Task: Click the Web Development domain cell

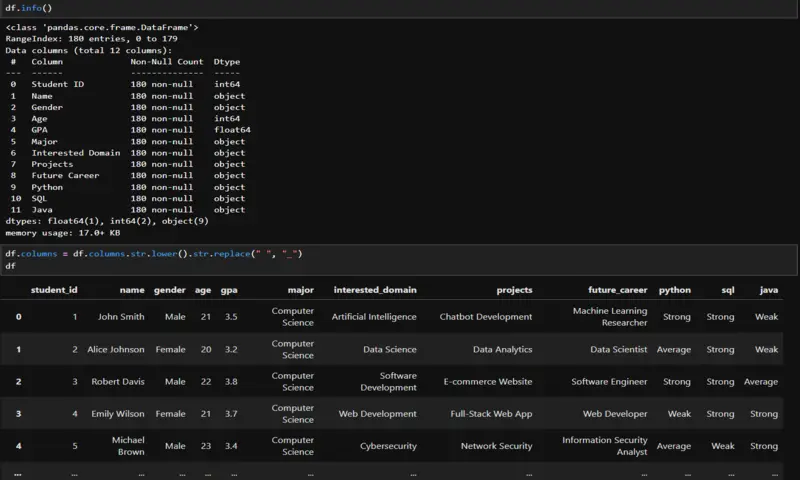Action: 378,414
